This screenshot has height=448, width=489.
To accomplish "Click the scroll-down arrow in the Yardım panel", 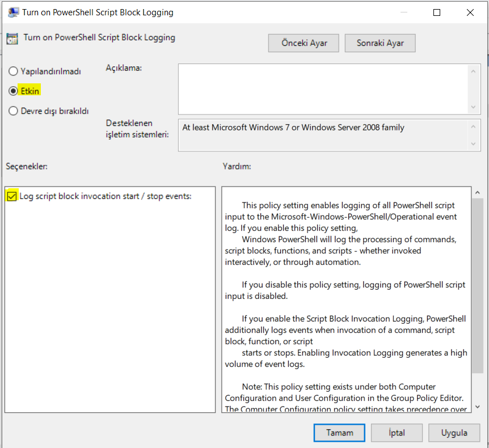I will coord(477,407).
